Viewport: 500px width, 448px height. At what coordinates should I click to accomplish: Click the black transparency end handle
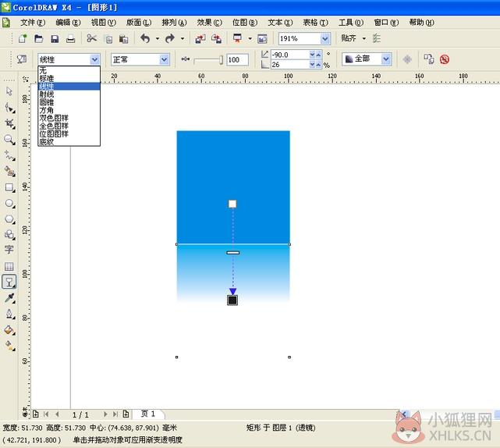(232, 300)
